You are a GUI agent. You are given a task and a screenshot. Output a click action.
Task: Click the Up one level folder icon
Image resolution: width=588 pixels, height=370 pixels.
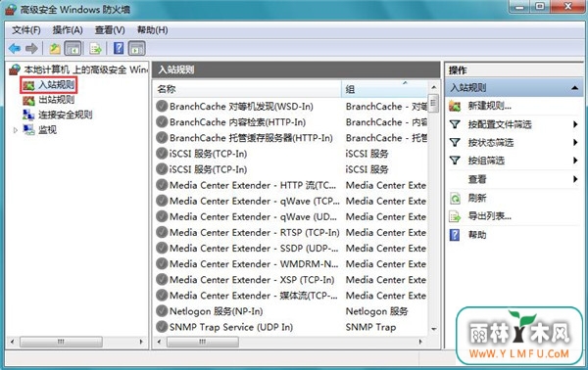[55, 48]
